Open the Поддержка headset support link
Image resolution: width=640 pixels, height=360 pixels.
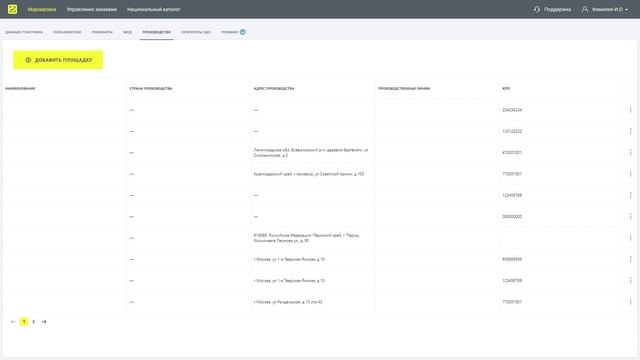[x=552, y=9]
